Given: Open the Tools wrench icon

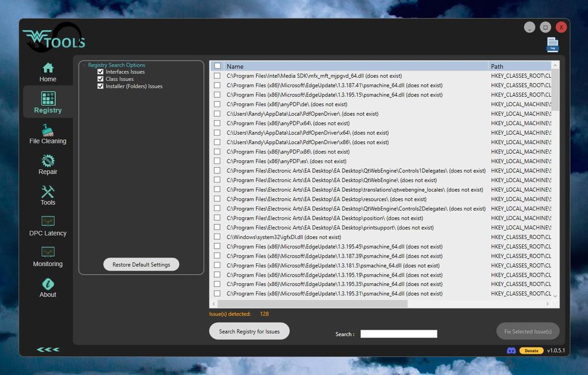Looking at the screenshot, I should (48, 191).
